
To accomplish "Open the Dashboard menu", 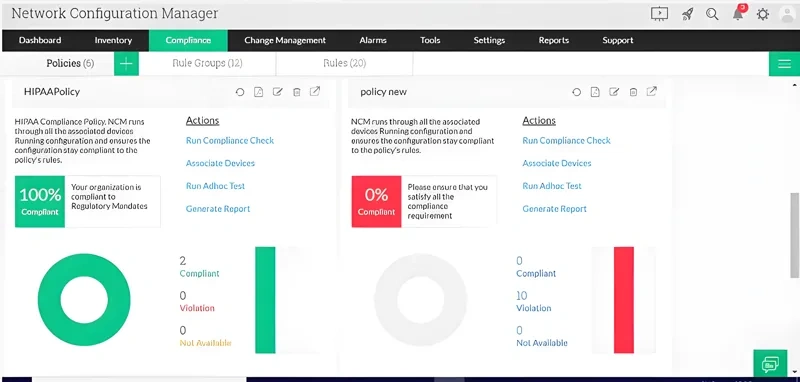I will pos(40,40).
